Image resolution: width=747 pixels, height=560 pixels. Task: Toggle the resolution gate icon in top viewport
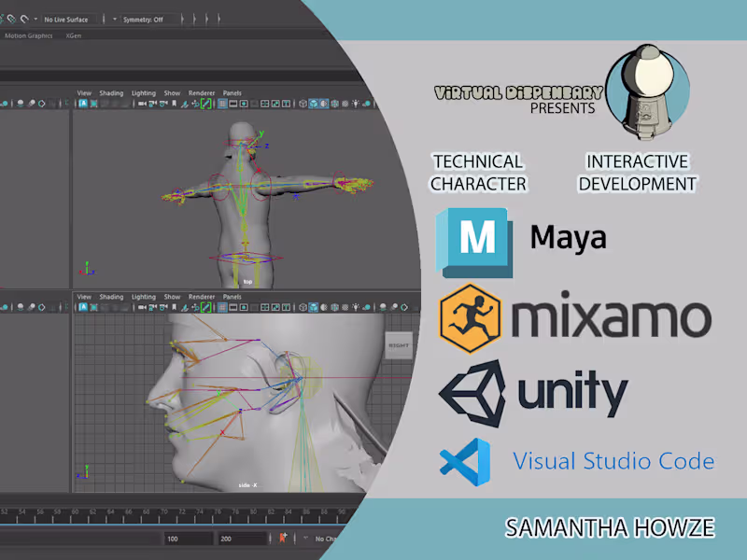(244, 104)
